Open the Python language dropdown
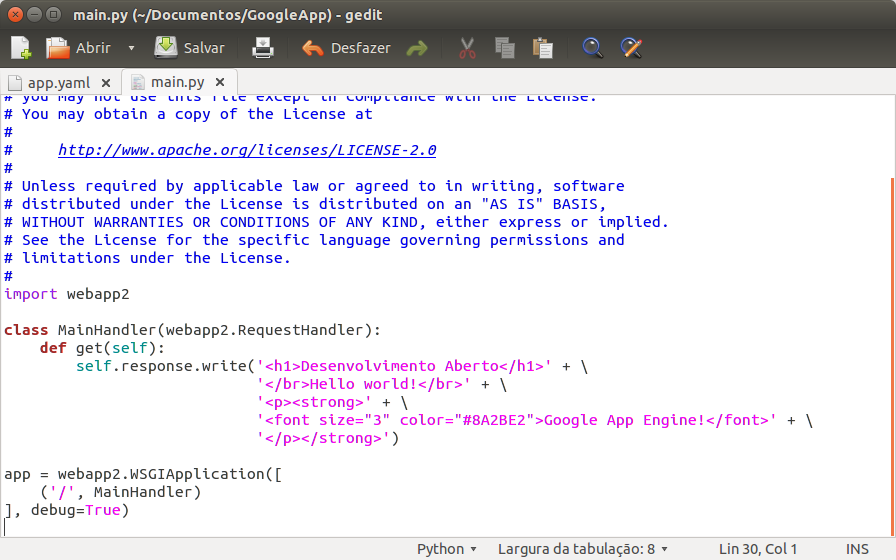This screenshot has height=560, width=896. click(x=447, y=549)
